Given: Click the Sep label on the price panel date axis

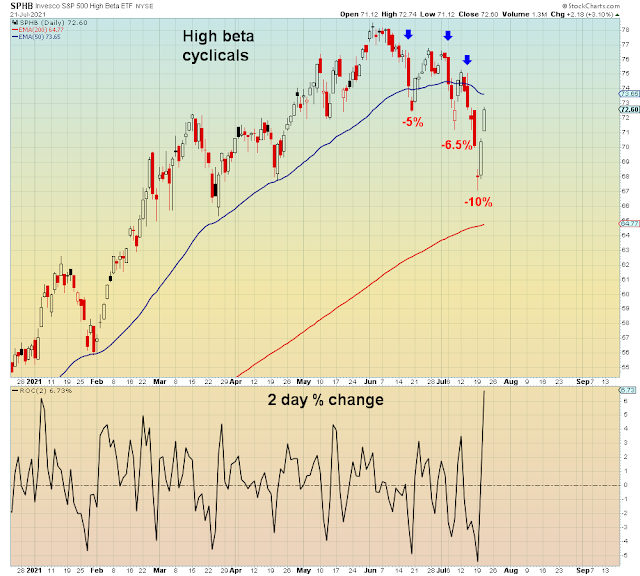Looking at the screenshot, I should 582,382.
